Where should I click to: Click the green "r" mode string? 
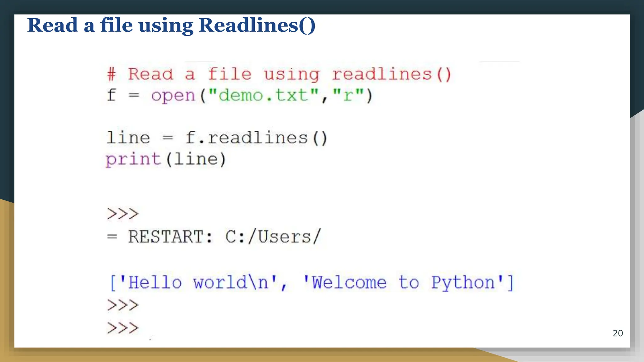[x=348, y=96]
